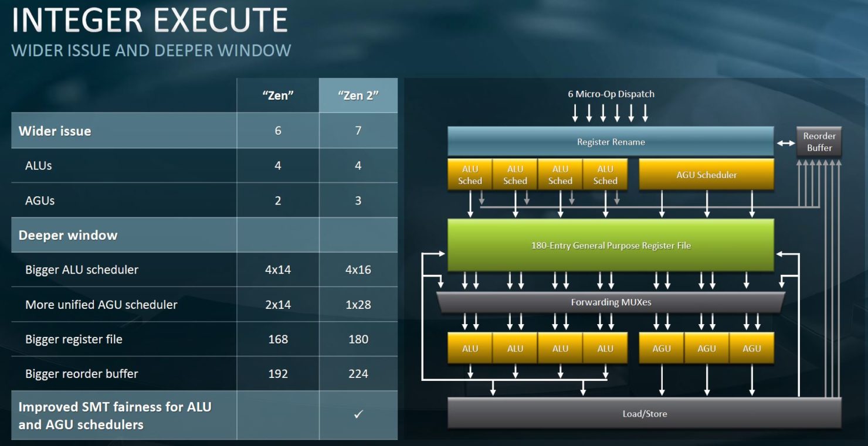The image size is (868, 446).
Task: Select the Bigger reorder buffer label
Action: (82, 374)
